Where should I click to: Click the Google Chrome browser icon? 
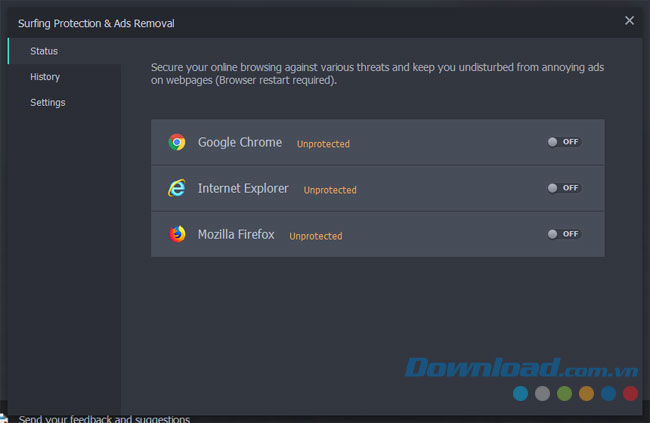coord(177,142)
